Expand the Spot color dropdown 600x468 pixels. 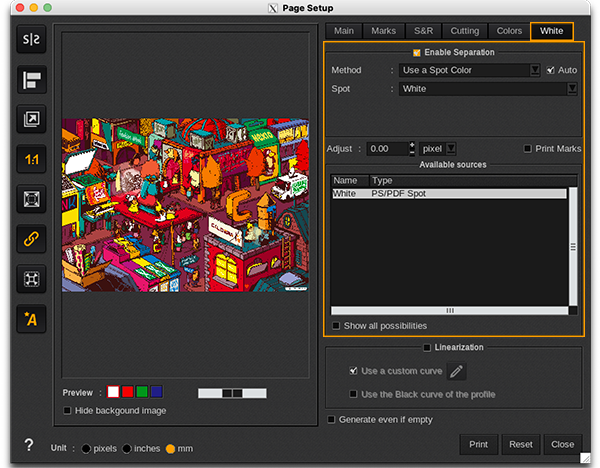(572, 89)
